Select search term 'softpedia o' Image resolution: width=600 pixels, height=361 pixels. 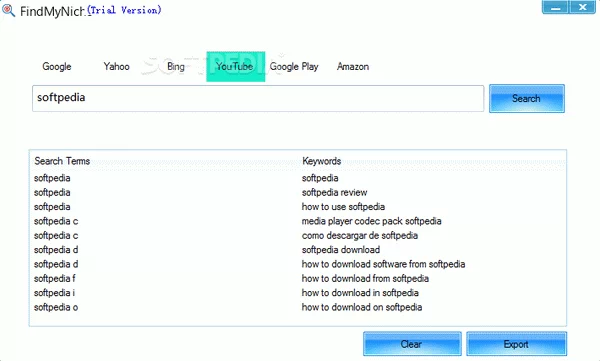click(56, 307)
